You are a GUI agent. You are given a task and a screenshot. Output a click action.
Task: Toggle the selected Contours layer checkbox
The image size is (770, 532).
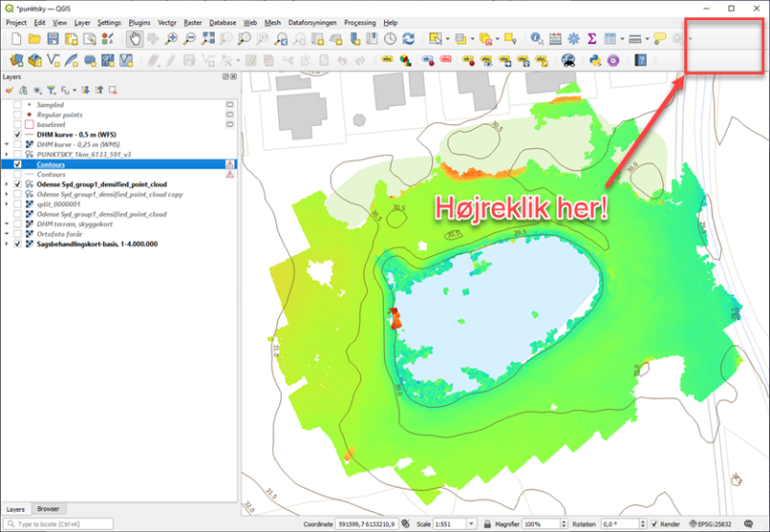point(18,165)
